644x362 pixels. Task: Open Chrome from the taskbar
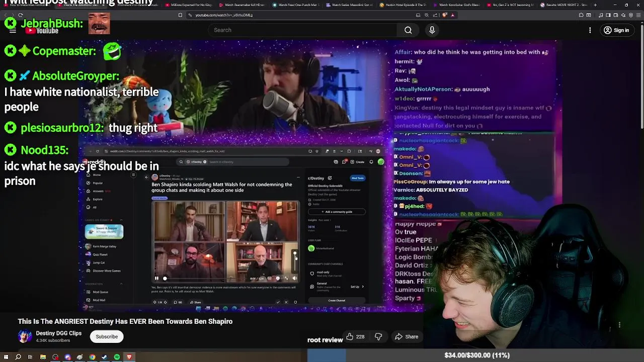pyautogui.click(x=92, y=357)
